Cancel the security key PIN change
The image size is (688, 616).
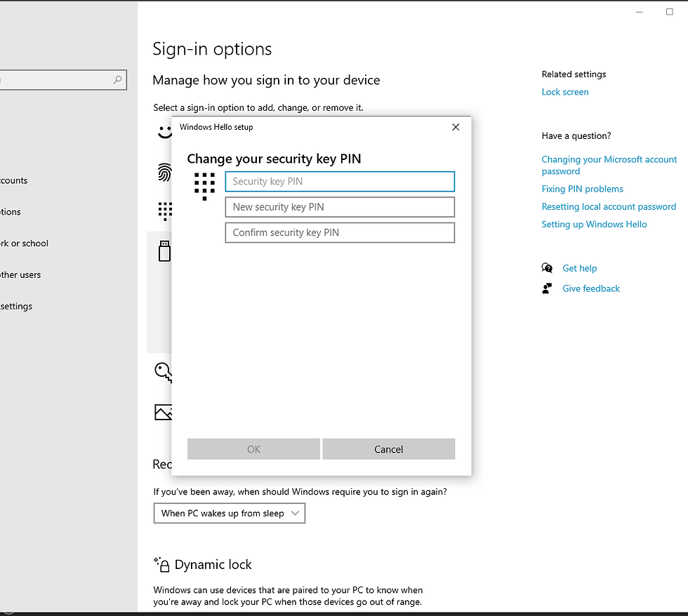click(x=389, y=449)
